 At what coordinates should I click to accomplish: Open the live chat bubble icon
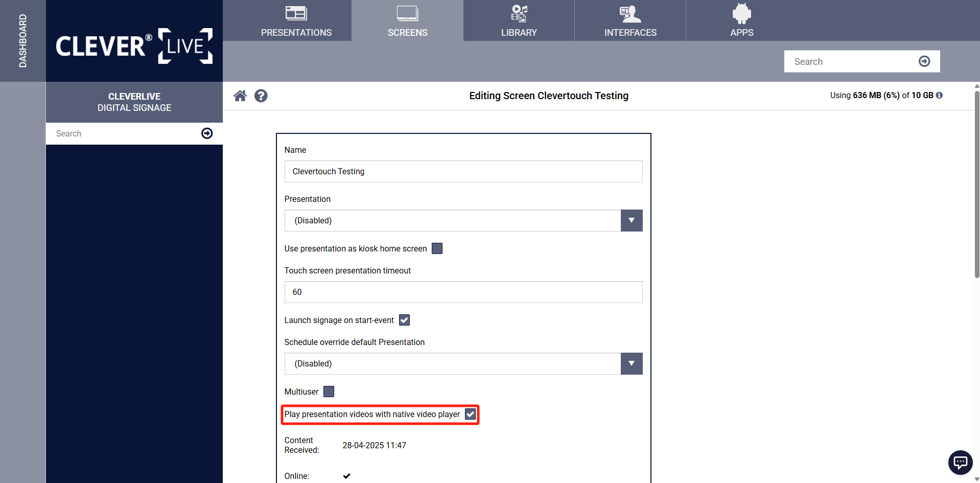(x=960, y=463)
